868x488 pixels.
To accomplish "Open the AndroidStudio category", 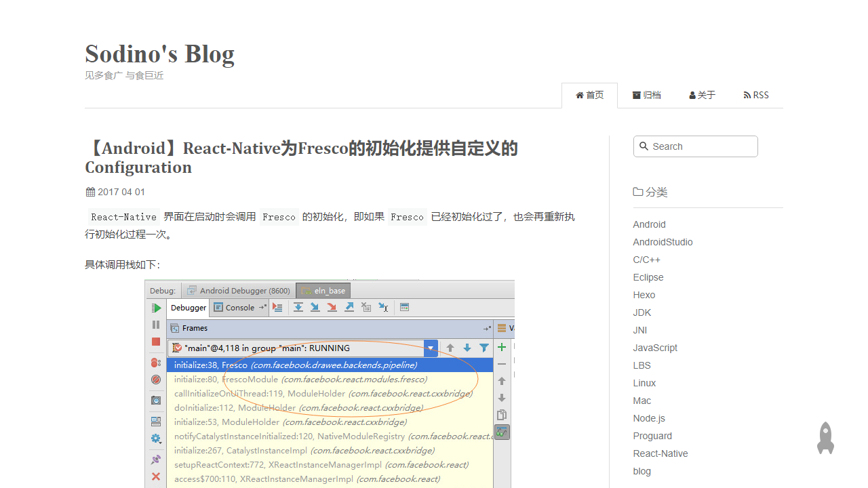I will coord(663,242).
